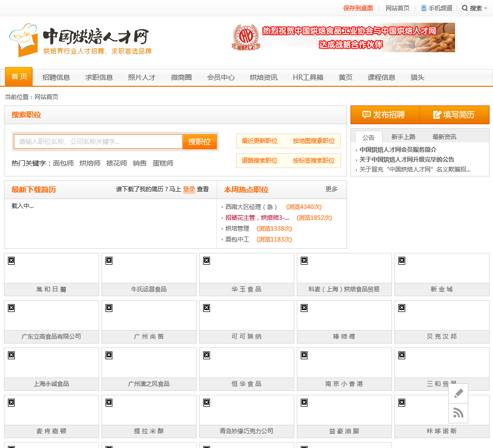This screenshot has height=448, width=493.
Task: Open job 招裱花主管，烘焙师3-...
Action: pyautogui.click(x=257, y=217)
